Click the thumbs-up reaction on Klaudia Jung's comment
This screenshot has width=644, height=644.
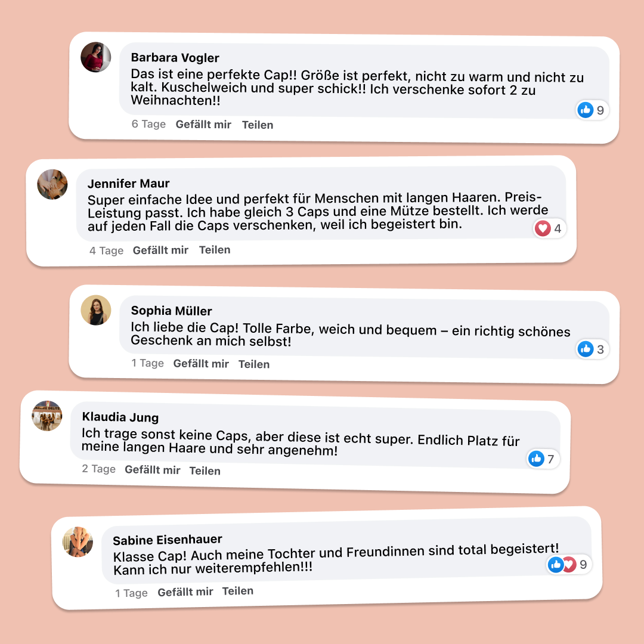[x=536, y=459]
